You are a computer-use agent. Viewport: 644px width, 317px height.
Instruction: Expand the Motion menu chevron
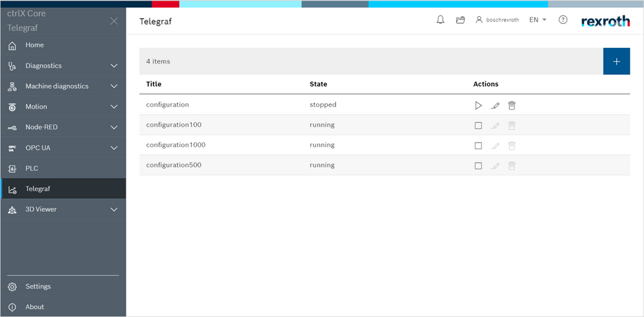pos(114,107)
